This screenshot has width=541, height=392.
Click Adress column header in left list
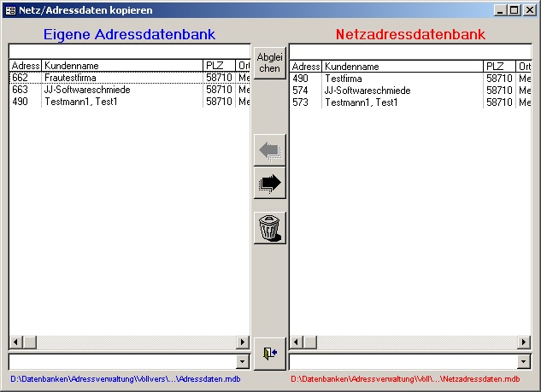[x=25, y=66]
